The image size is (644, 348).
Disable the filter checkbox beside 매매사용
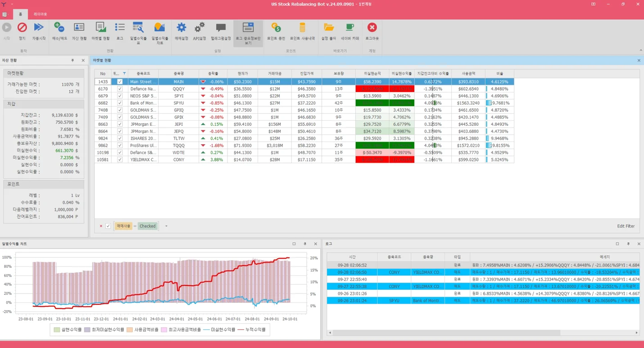[x=108, y=226]
